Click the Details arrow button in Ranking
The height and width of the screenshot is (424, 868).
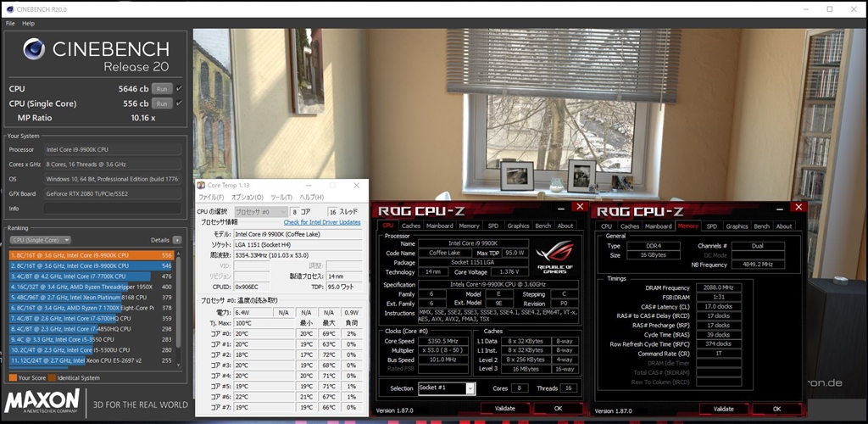pos(176,240)
